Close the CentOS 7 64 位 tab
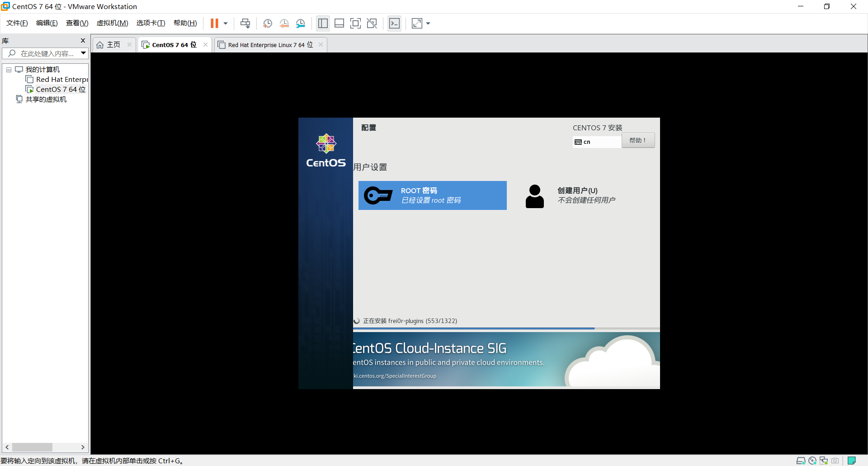Viewport: 868px width, 466px height. [205, 45]
